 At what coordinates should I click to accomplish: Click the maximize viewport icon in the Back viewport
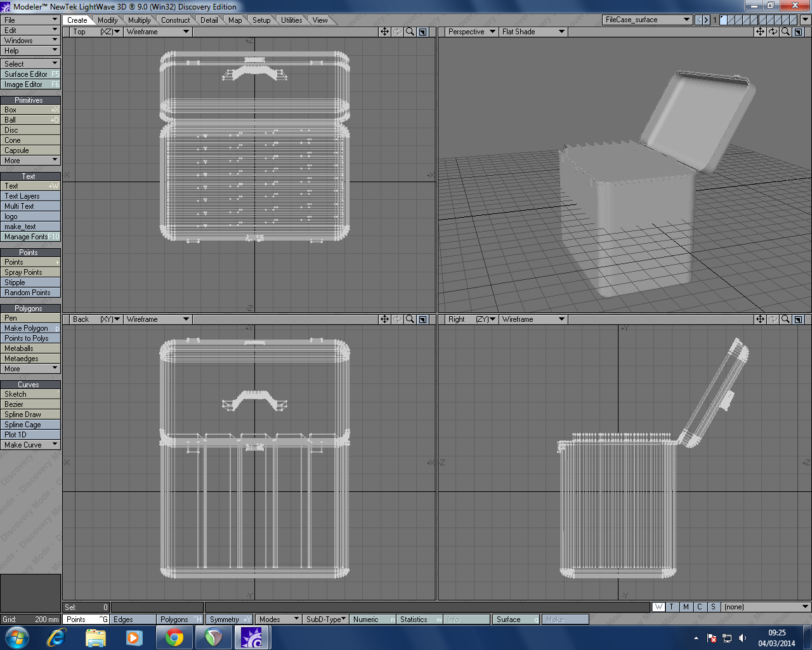(422, 319)
